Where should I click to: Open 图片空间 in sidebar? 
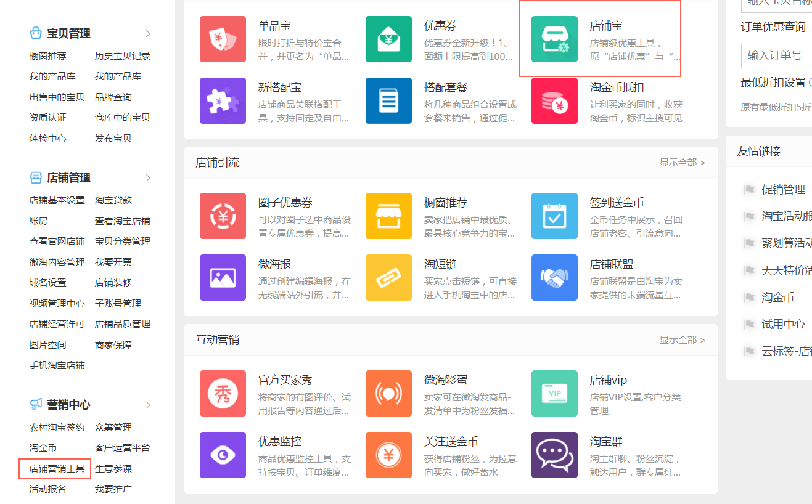(48, 345)
